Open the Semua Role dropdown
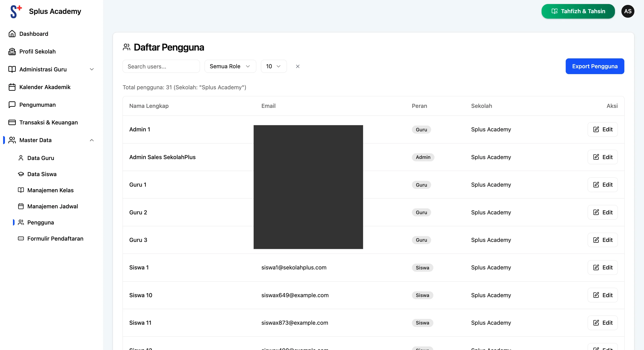This screenshot has height=350, width=644. pyautogui.click(x=230, y=66)
